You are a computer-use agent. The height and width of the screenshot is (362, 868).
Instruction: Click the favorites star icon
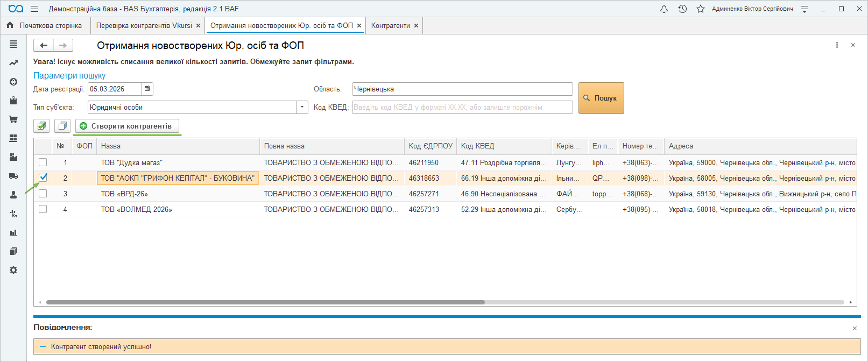[x=700, y=9]
